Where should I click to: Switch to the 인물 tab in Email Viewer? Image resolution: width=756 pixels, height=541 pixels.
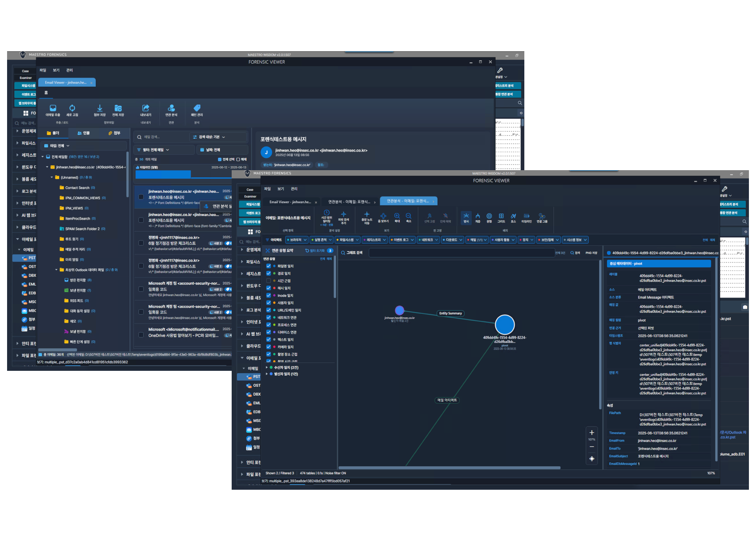pyautogui.click(x=83, y=133)
